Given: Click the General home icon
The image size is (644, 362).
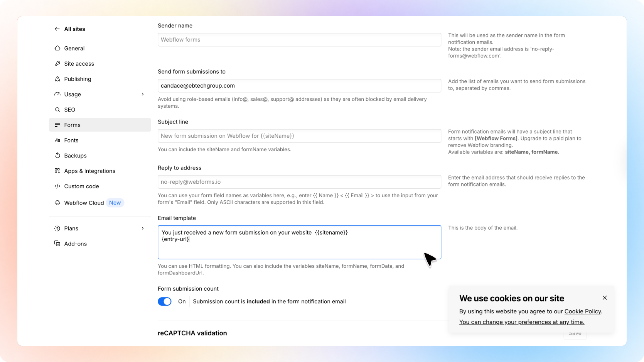Looking at the screenshot, I should click(x=57, y=48).
